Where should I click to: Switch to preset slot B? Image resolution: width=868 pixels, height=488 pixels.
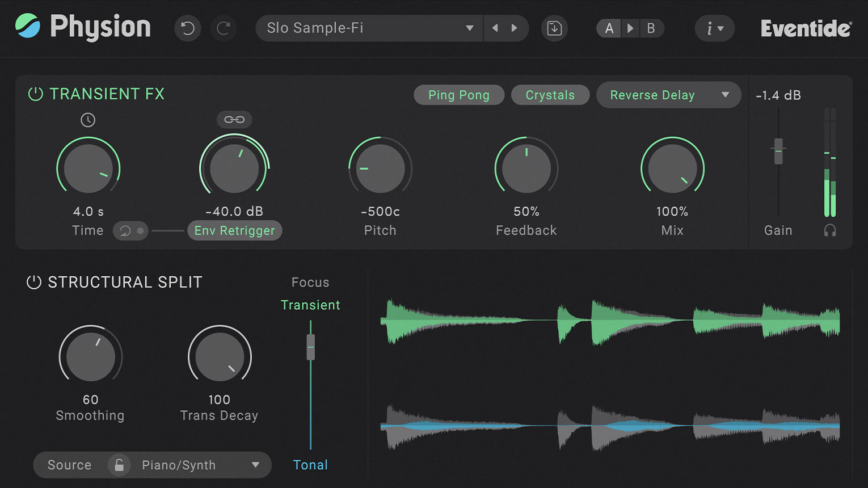click(651, 28)
